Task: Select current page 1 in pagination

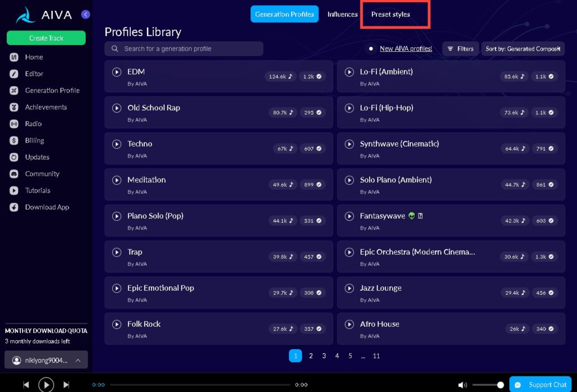Action: click(295, 355)
